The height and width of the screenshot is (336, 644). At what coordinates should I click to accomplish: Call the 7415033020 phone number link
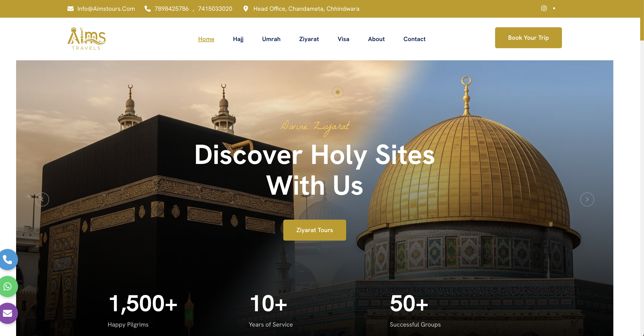click(215, 9)
